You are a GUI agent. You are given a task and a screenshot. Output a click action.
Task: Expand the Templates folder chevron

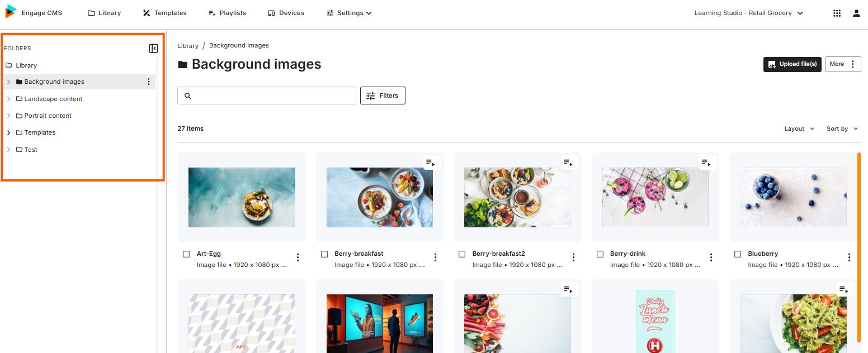[8, 133]
